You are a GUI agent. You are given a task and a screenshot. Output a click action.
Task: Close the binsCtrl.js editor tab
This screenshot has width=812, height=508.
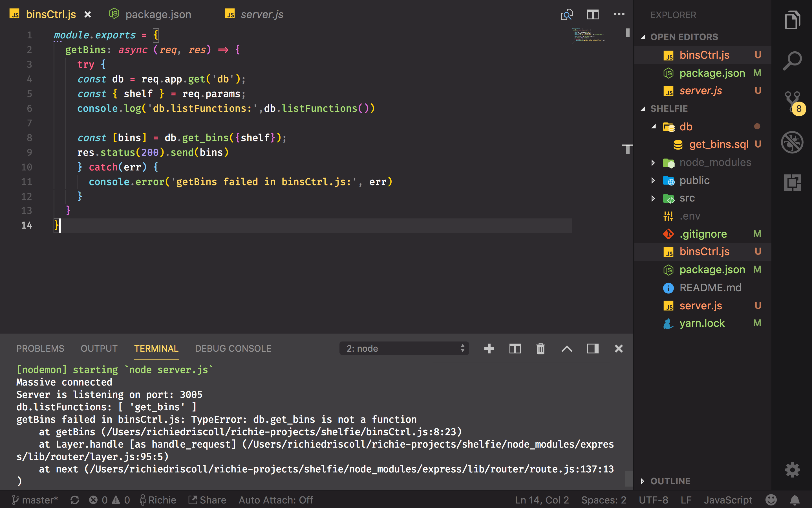(88, 14)
